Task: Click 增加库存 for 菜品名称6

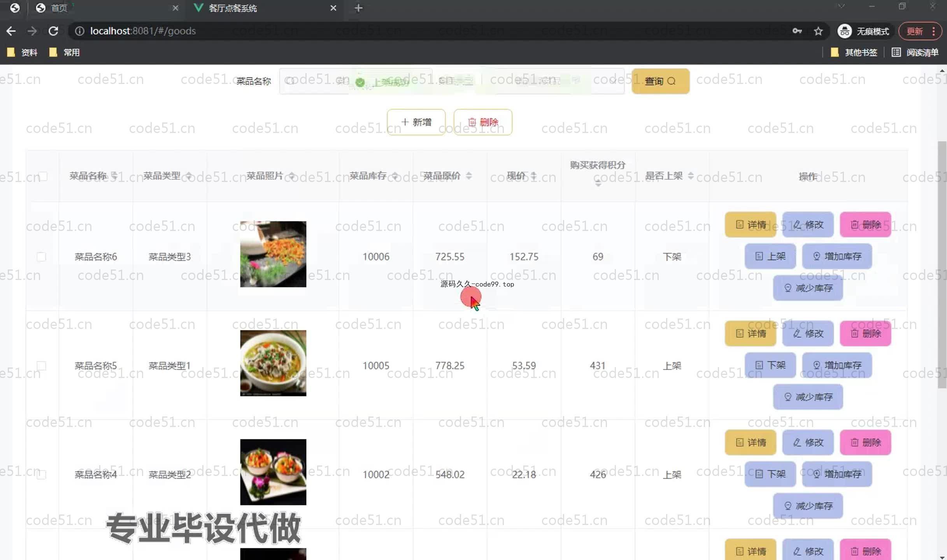Action: [837, 256]
